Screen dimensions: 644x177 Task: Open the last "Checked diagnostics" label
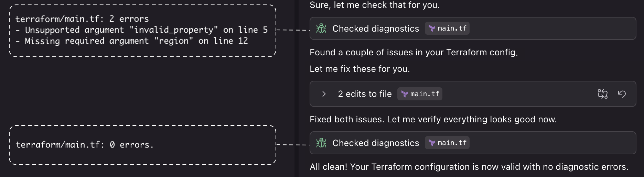coord(376,143)
